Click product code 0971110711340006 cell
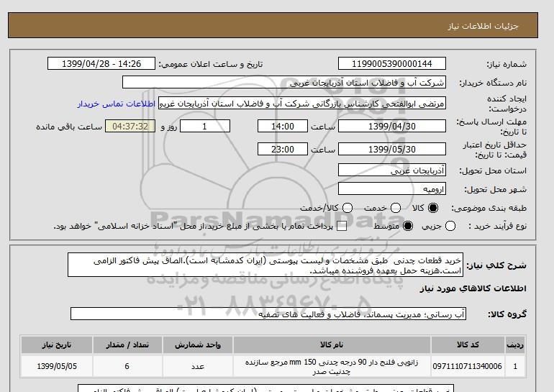This screenshot has width=554, height=392. [x=468, y=367]
